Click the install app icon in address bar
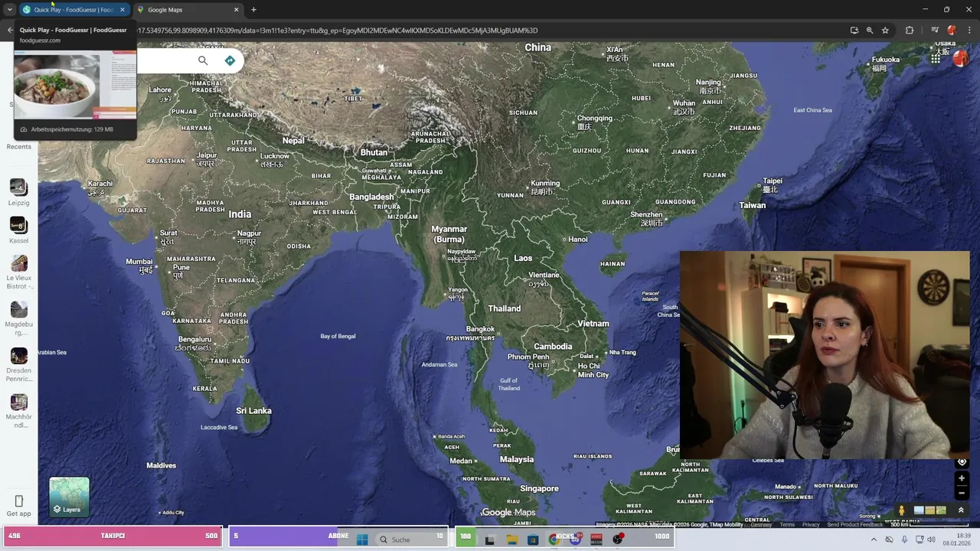This screenshot has height=551, width=980. (854, 31)
